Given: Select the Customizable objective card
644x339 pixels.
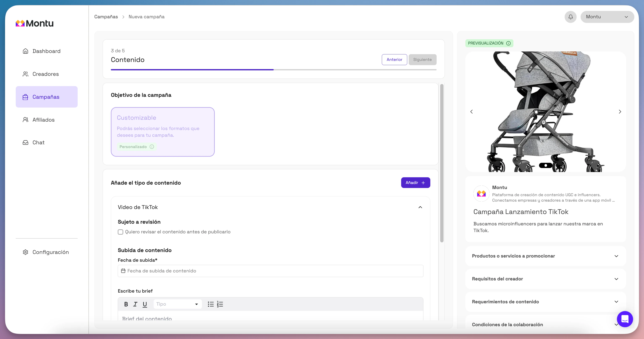Looking at the screenshot, I should pos(163,132).
